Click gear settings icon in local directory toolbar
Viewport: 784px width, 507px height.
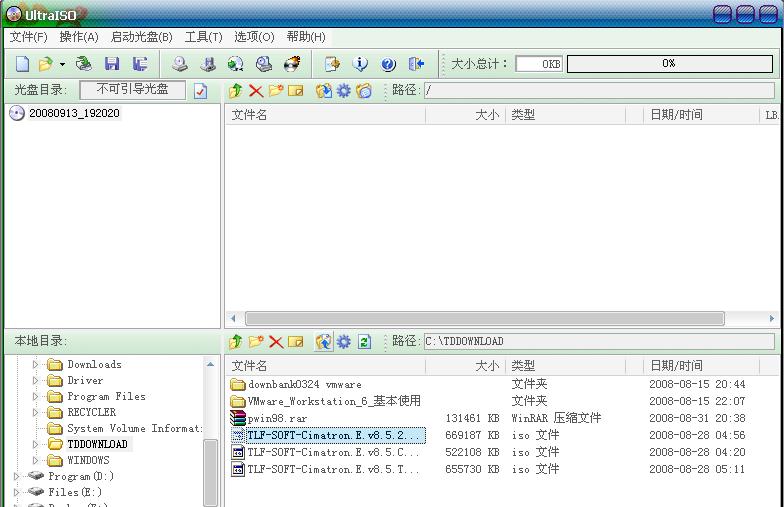click(x=344, y=342)
